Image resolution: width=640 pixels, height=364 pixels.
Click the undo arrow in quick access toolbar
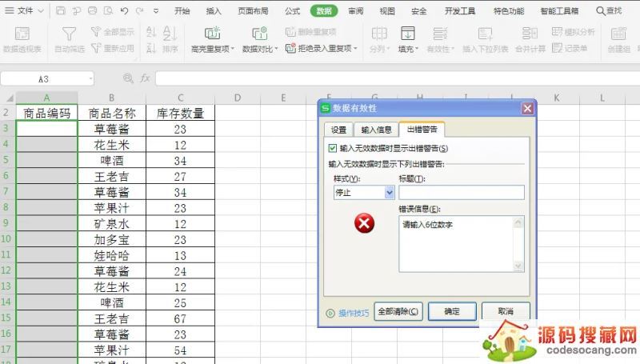[124, 11]
